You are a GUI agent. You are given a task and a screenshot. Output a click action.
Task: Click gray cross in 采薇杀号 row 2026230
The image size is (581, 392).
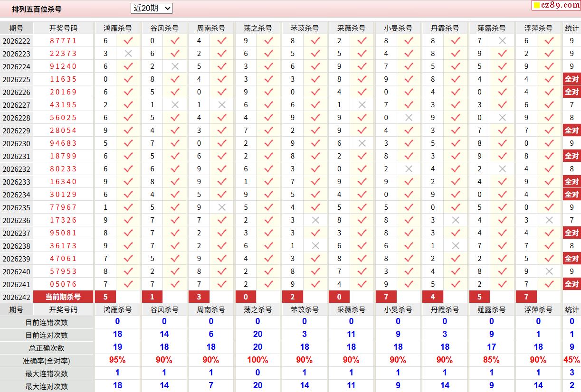pos(362,143)
